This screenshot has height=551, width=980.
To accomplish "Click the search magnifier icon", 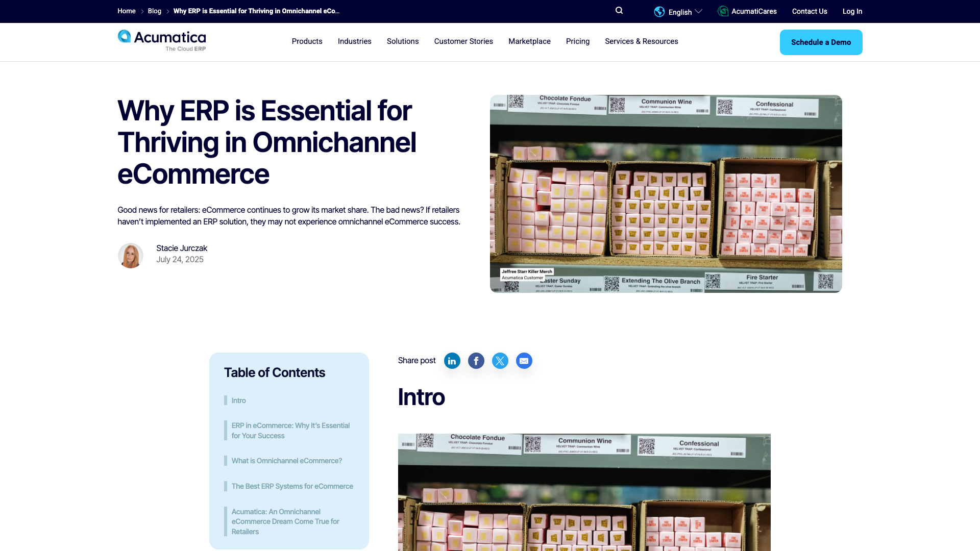I will pos(619,11).
